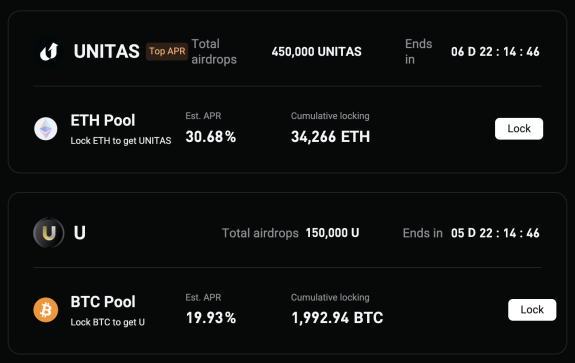Click the 34,266 ETH cumulative locking value

click(330, 137)
